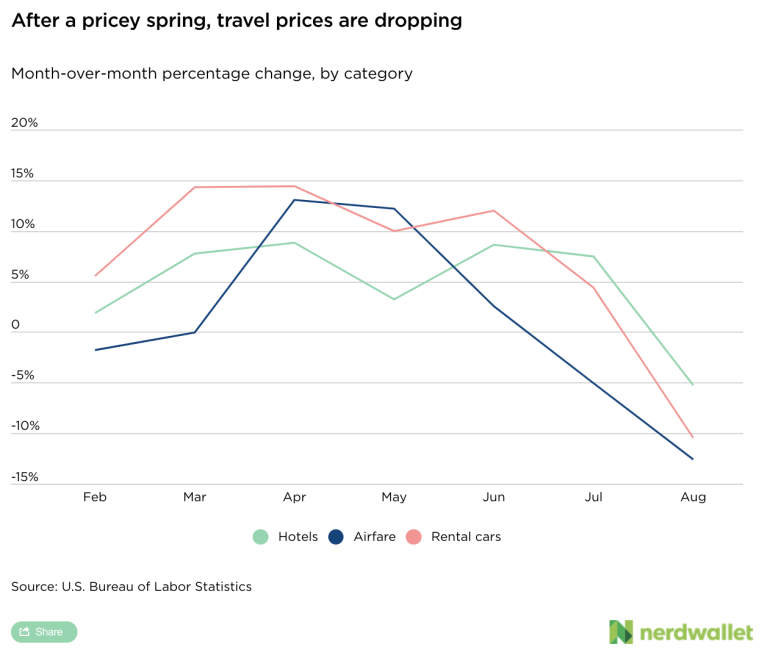
Task: Click the chart title about travel prices
Action: pos(237,21)
